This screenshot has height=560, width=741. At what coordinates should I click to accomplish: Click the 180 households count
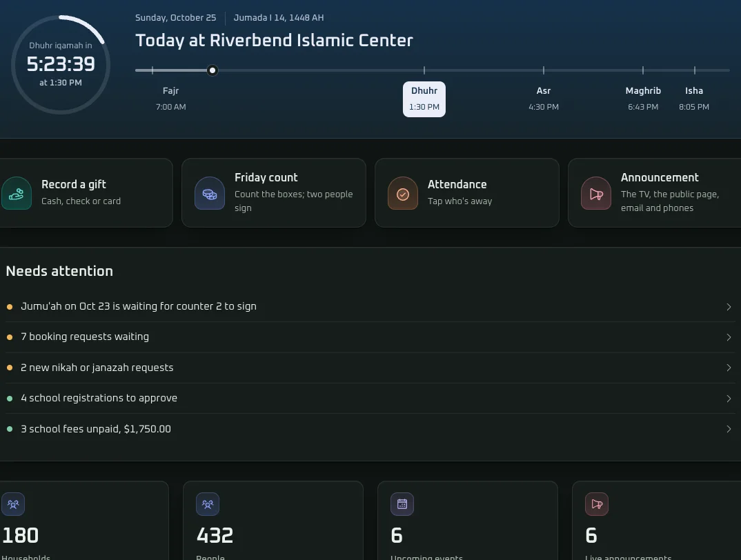point(20,535)
